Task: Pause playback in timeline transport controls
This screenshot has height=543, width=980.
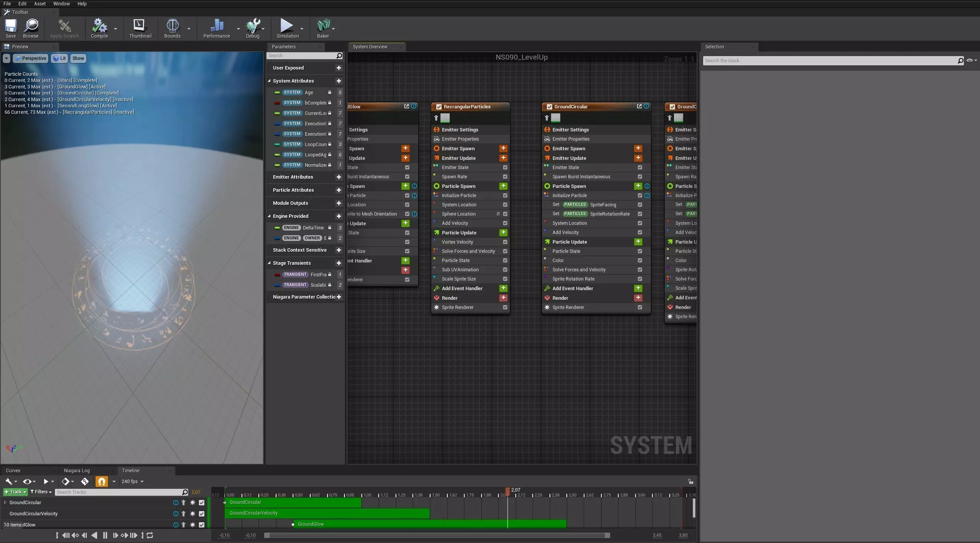Action: pyautogui.click(x=105, y=535)
